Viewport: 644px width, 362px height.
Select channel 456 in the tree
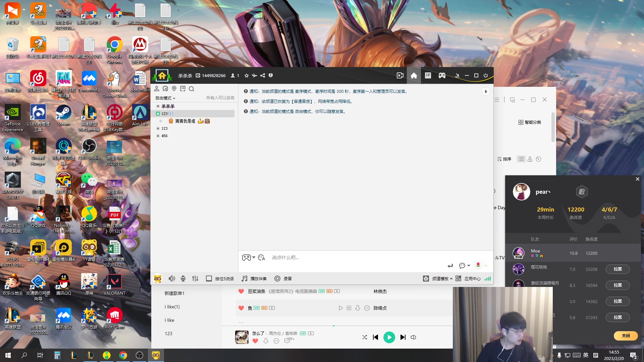[164, 136]
